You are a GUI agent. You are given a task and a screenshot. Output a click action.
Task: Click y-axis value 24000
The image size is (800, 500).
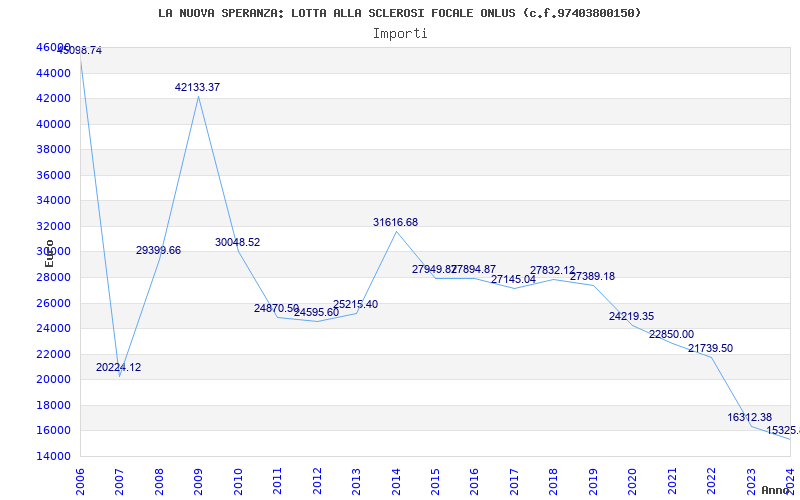[x=53, y=329]
